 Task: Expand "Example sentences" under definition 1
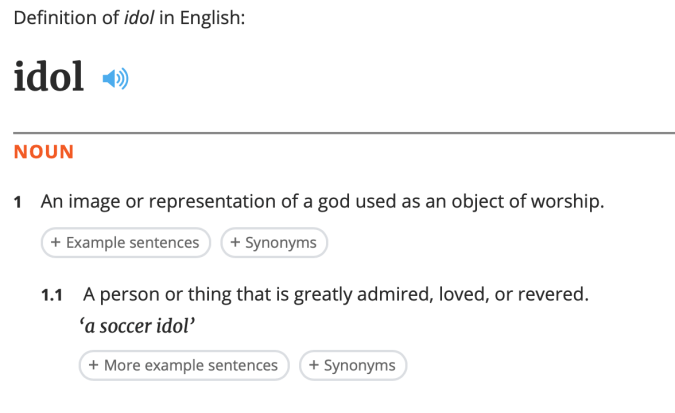(x=126, y=242)
